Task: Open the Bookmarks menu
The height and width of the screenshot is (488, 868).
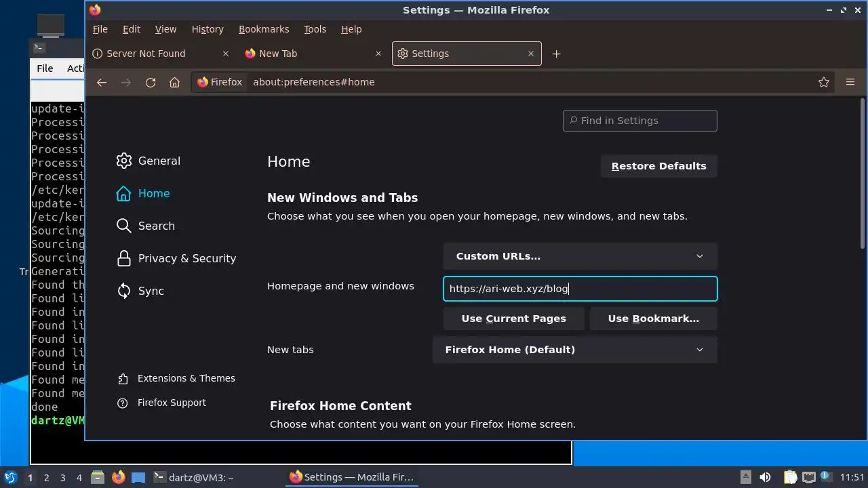Action: [264, 29]
